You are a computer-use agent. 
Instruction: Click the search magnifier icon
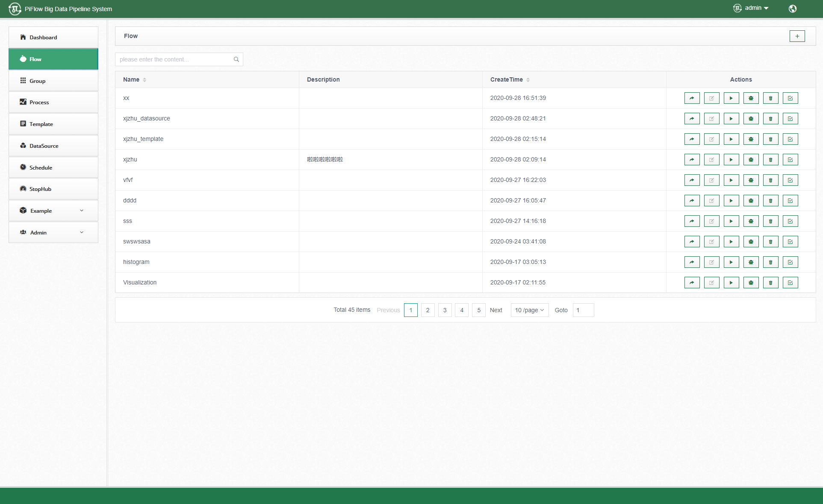tap(236, 59)
